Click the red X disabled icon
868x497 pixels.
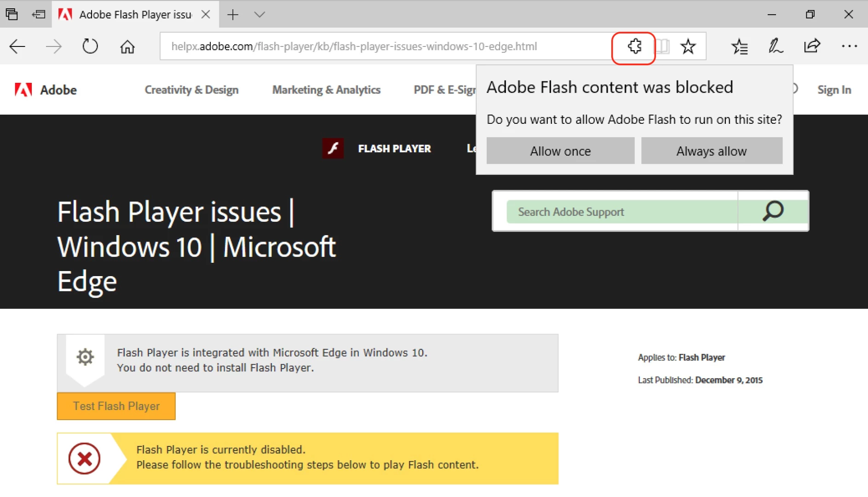pyautogui.click(x=84, y=458)
